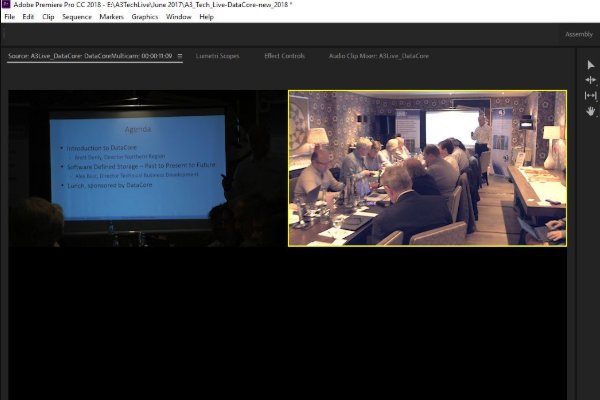Select the Source A3Live_DataCore tab
The image size is (600, 400).
(x=90, y=56)
